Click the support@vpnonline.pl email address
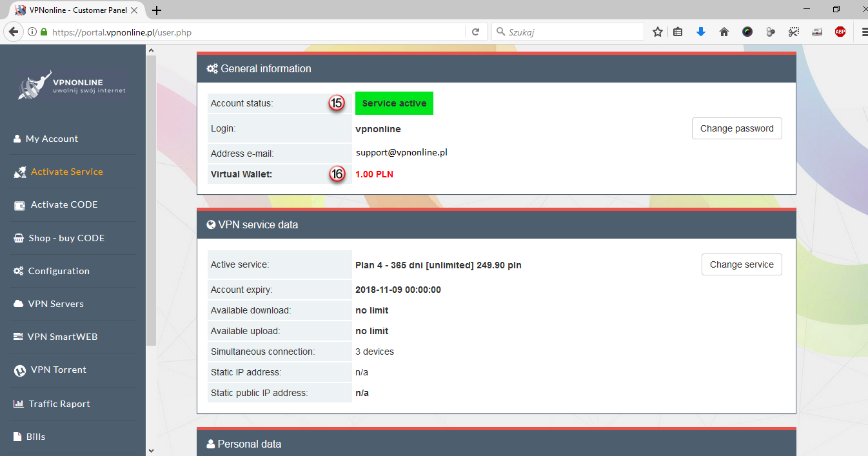 click(402, 153)
